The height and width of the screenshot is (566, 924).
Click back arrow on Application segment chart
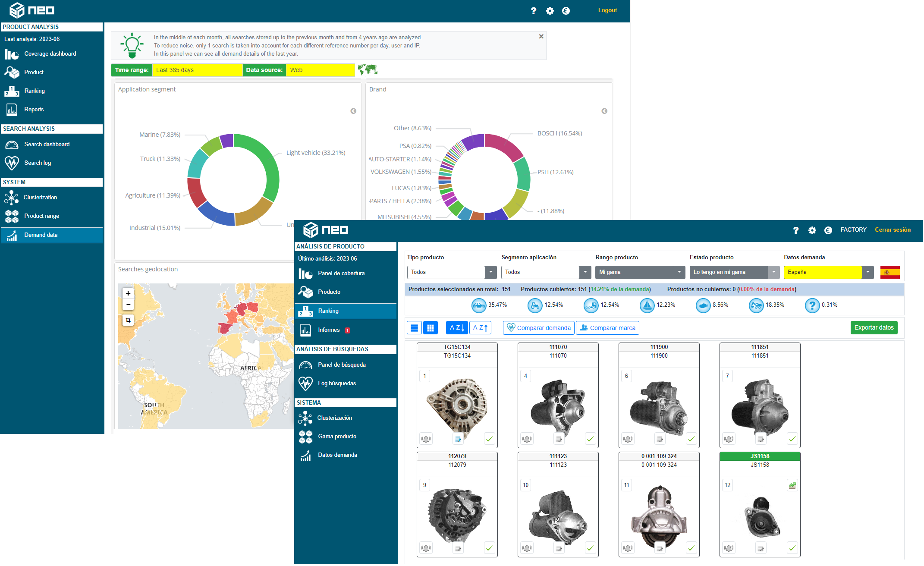pos(353,111)
